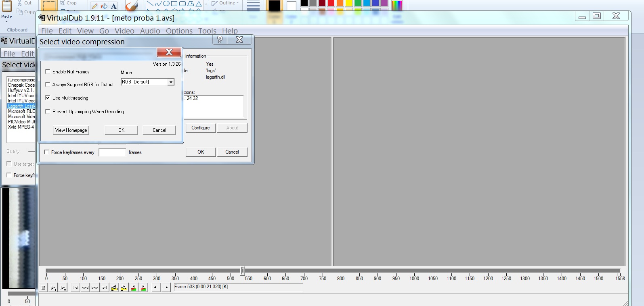Image resolution: width=644 pixels, height=306 pixels.
Task: Cancel the Lagarith configuration dialog
Action: tap(159, 130)
